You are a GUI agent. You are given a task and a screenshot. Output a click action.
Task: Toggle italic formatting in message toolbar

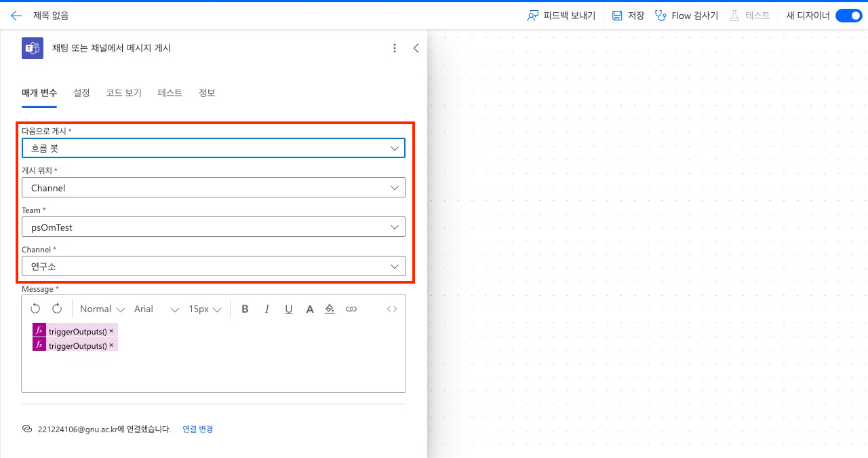coord(267,309)
